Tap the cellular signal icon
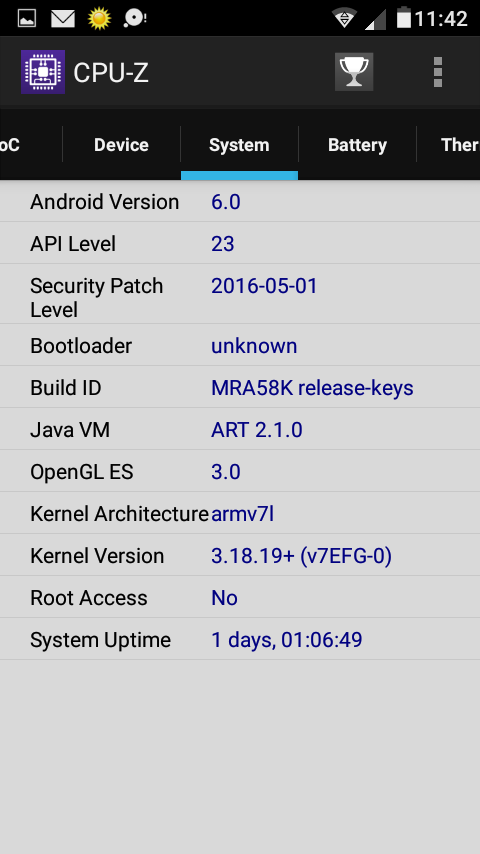 point(375,20)
